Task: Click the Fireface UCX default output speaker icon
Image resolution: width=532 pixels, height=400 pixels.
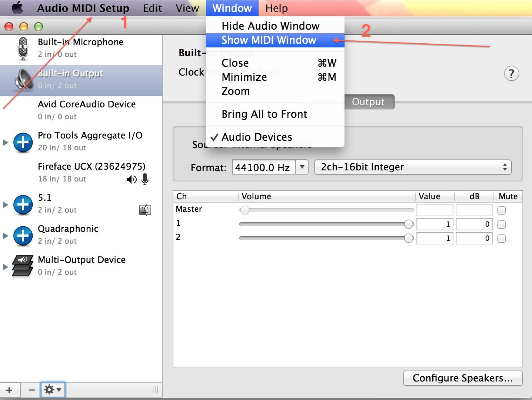Action: pyautogui.click(x=132, y=180)
